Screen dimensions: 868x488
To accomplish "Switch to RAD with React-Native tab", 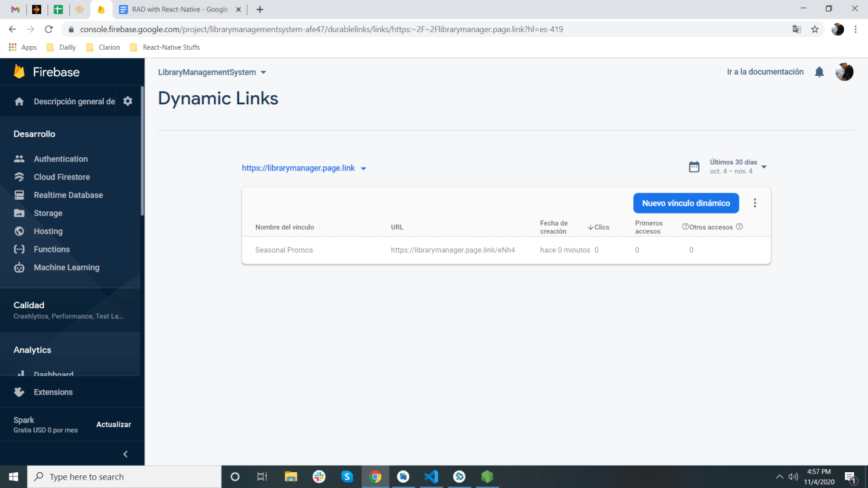I will pyautogui.click(x=180, y=10).
